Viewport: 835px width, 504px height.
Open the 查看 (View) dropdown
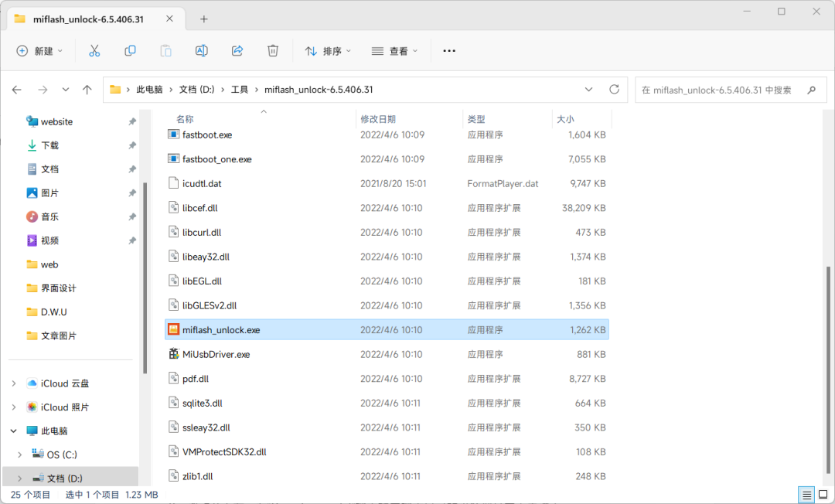tap(396, 50)
